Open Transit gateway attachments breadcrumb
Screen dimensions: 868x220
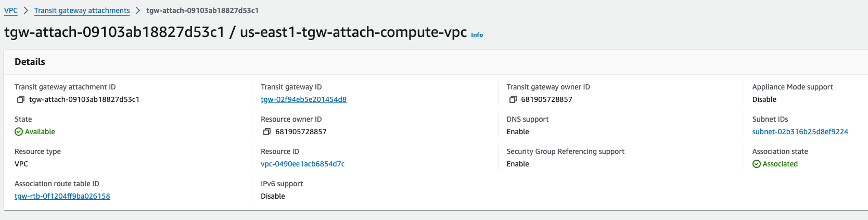tap(82, 10)
